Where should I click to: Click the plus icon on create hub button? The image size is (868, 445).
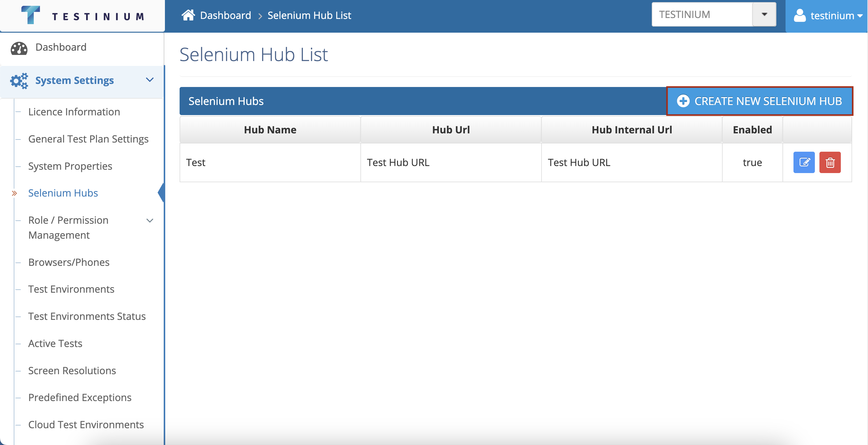coord(683,101)
